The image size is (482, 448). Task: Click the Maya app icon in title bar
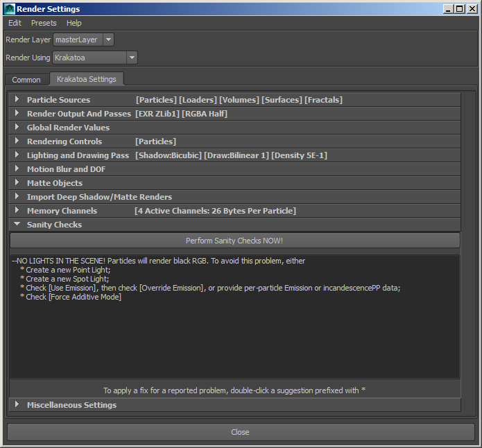[x=9, y=9]
